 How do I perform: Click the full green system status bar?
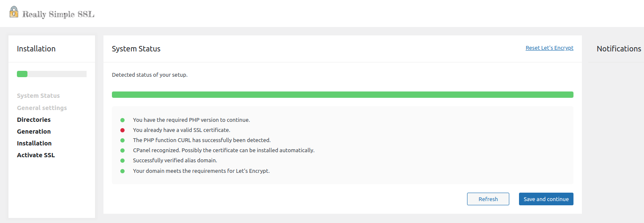[x=342, y=94]
